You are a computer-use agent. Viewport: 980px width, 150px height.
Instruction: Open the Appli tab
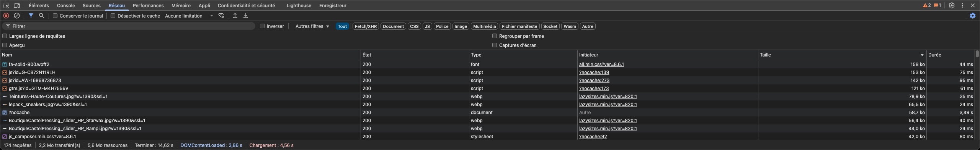tap(204, 6)
